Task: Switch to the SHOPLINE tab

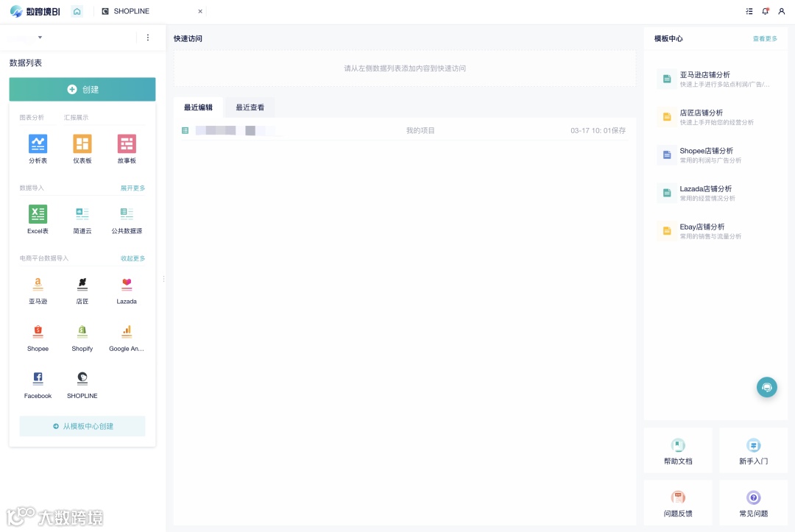Action: tap(150, 11)
